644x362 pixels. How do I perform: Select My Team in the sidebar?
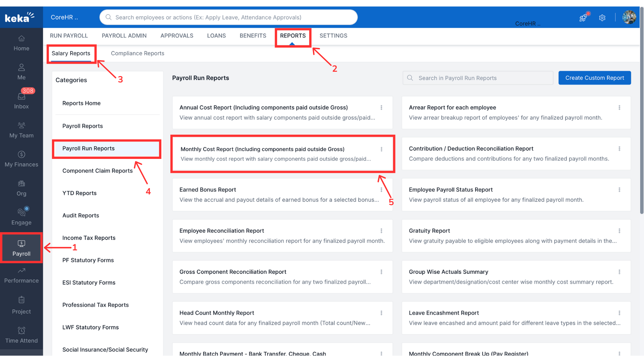click(21, 130)
